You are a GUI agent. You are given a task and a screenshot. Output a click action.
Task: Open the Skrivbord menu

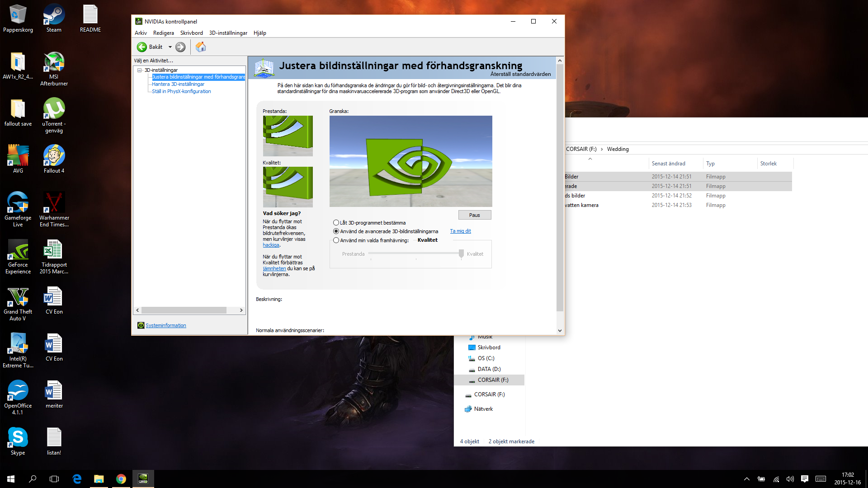click(192, 33)
